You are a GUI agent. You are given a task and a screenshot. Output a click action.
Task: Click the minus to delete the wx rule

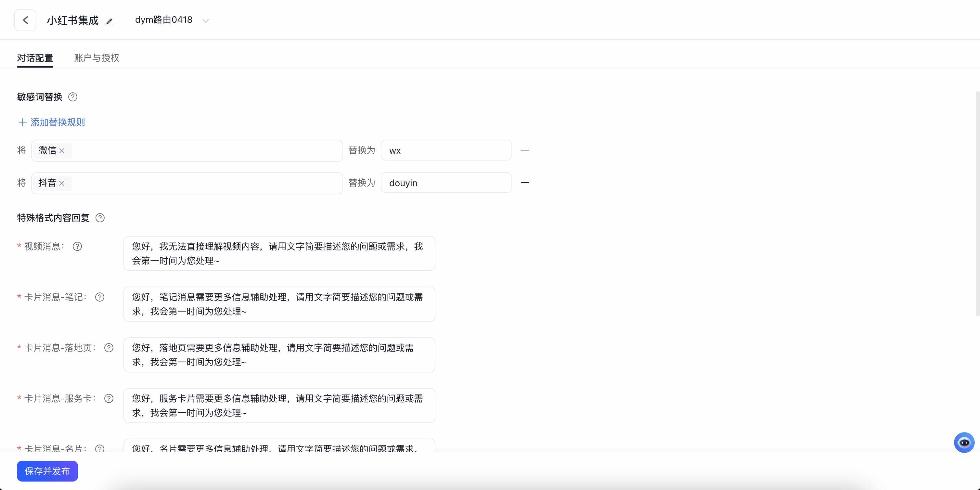(x=525, y=150)
